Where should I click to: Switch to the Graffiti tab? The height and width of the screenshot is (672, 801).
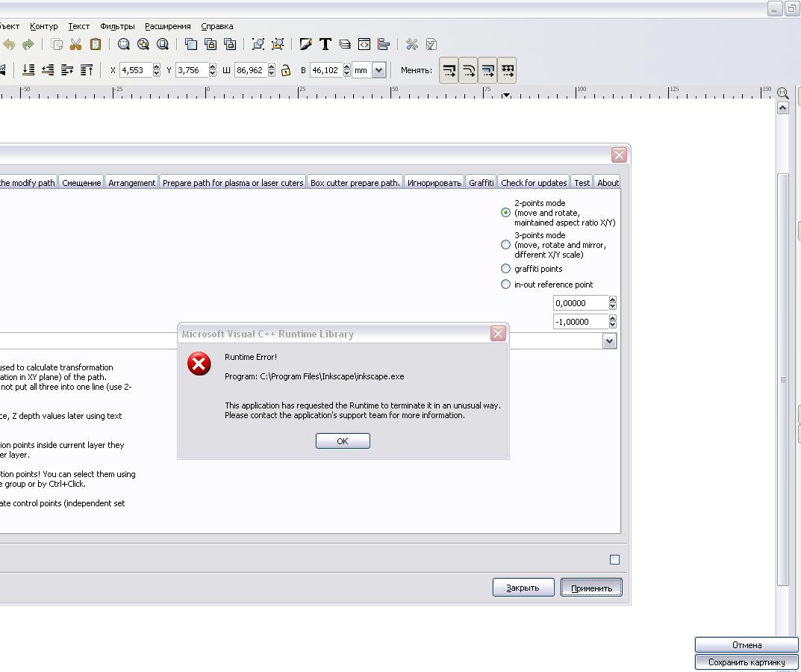pyautogui.click(x=481, y=183)
